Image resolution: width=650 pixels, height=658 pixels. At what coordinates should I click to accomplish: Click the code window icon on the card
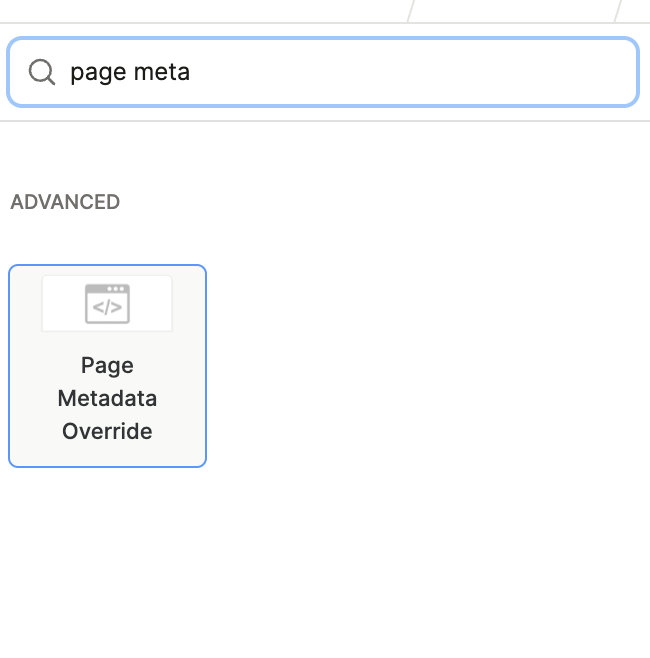coord(107,304)
